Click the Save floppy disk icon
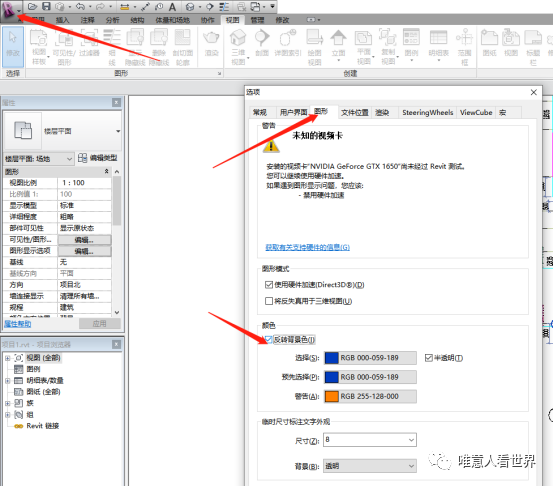The image size is (553, 486). coord(46,6)
